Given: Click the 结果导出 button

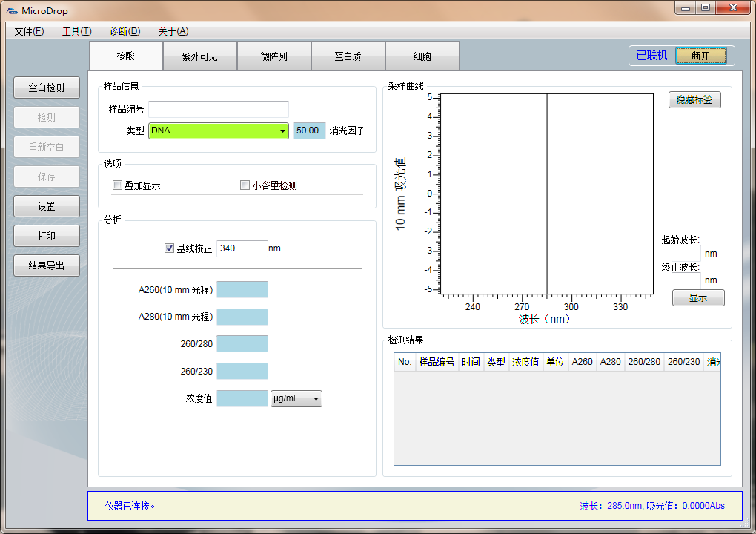Looking at the screenshot, I should [47, 266].
